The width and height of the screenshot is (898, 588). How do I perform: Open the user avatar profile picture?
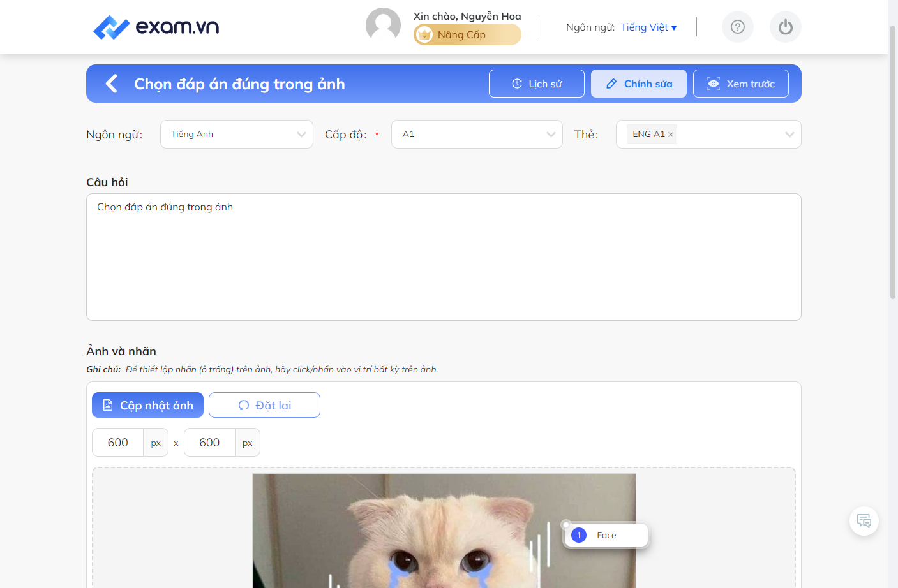point(383,26)
